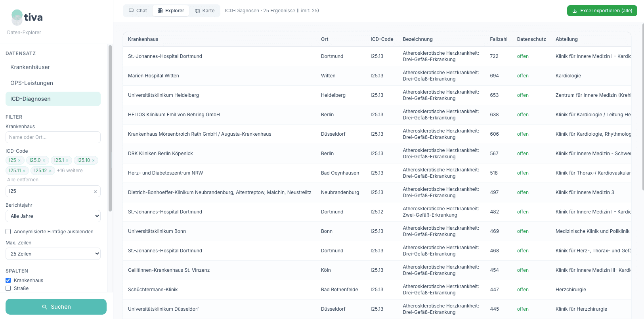Image resolution: width=644 pixels, height=319 pixels.
Task: Click Universitätsklinikum Heidelberg in the table
Action: [163, 95]
